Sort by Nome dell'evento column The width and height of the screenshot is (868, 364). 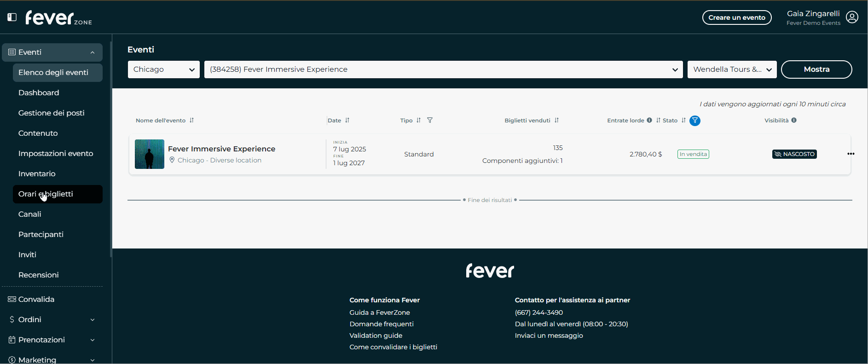(191, 121)
